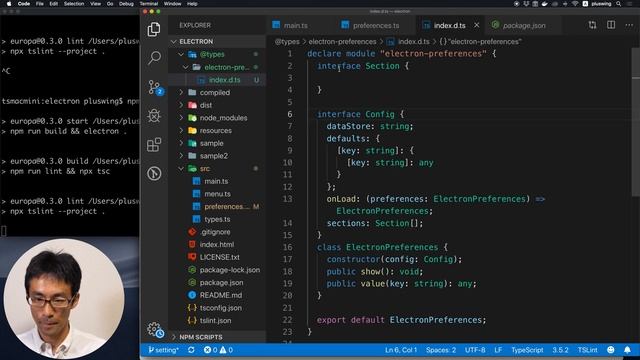640x360 pixels.
Task: Open the errors count in status bar
Action: point(211,350)
